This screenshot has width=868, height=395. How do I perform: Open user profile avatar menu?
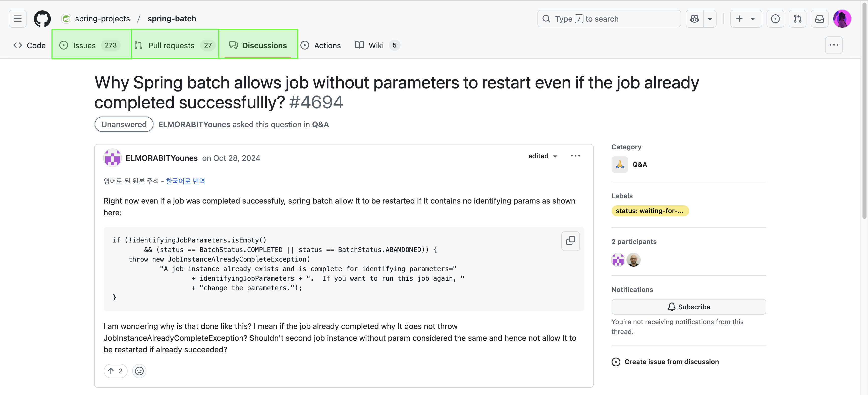pos(842,19)
